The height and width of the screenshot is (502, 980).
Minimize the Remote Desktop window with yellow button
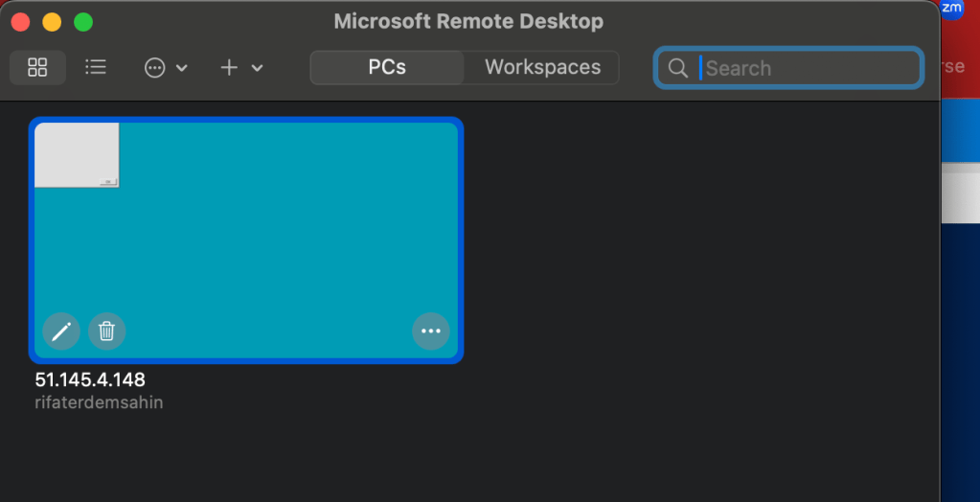pos(52,22)
